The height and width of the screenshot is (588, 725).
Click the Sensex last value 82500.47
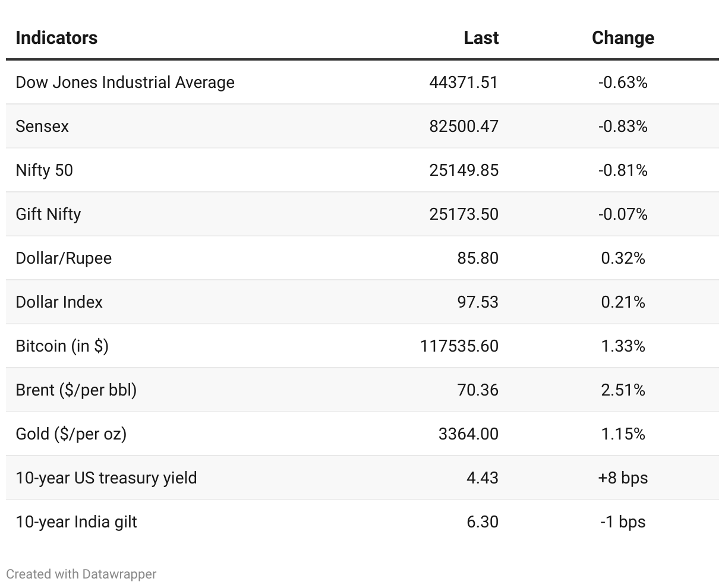(464, 127)
